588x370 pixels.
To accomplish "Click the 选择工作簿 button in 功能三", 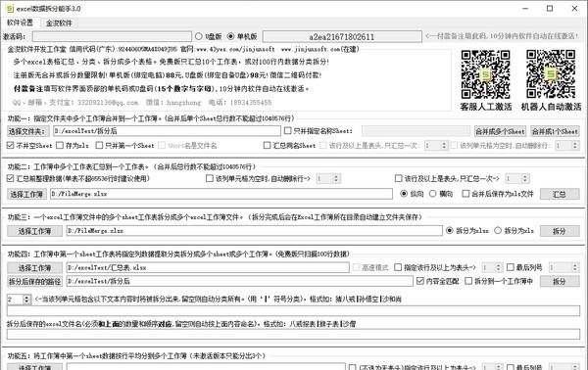I will [x=35, y=231].
